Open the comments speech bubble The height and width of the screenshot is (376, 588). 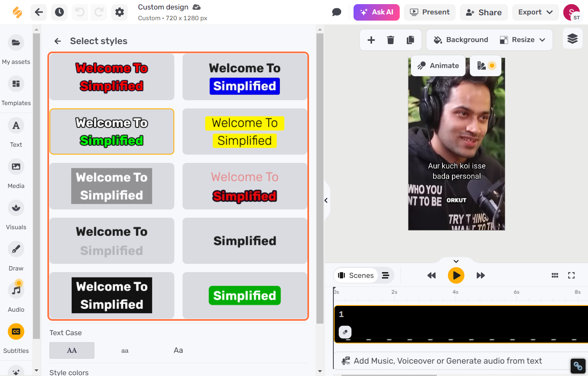click(x=337, y=12)
